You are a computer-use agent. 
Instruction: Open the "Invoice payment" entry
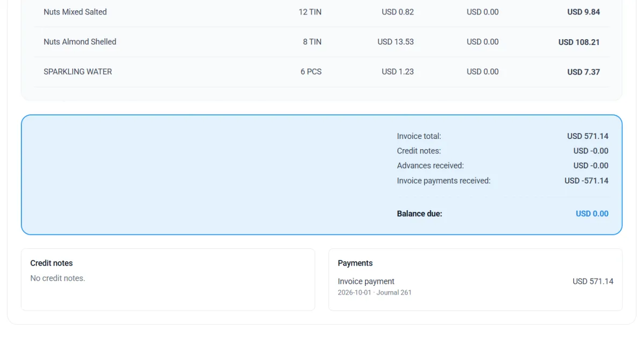click(366, 282)
